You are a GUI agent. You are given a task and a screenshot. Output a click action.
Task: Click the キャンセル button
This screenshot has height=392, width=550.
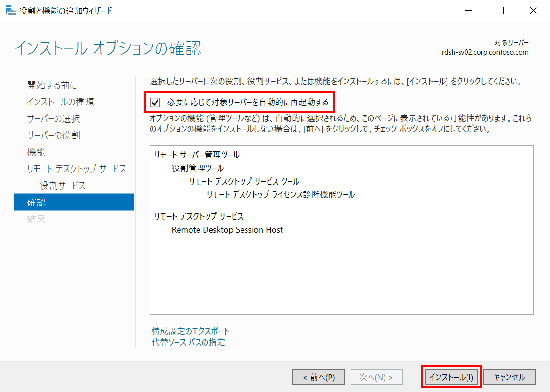pyautogui.click(x=509, y=377)
